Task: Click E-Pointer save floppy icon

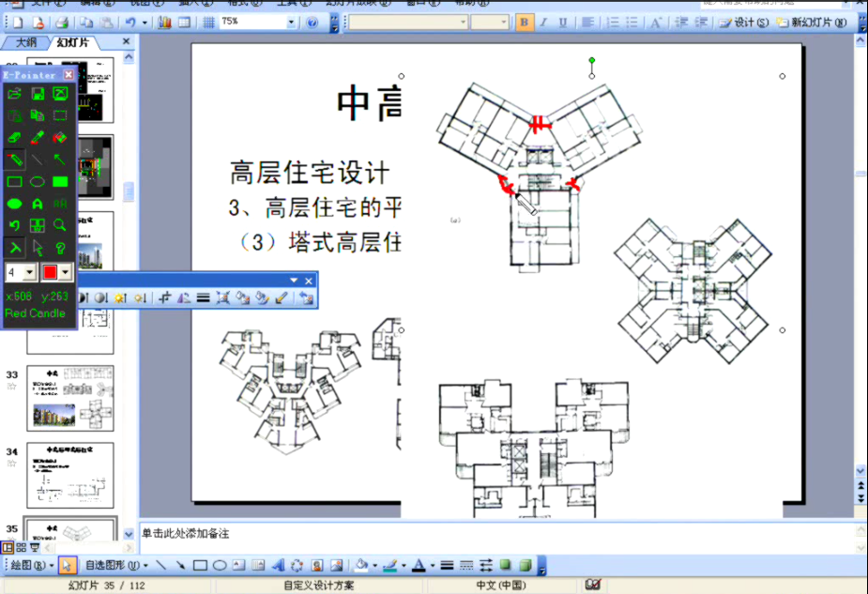Action: coord(38,93)
